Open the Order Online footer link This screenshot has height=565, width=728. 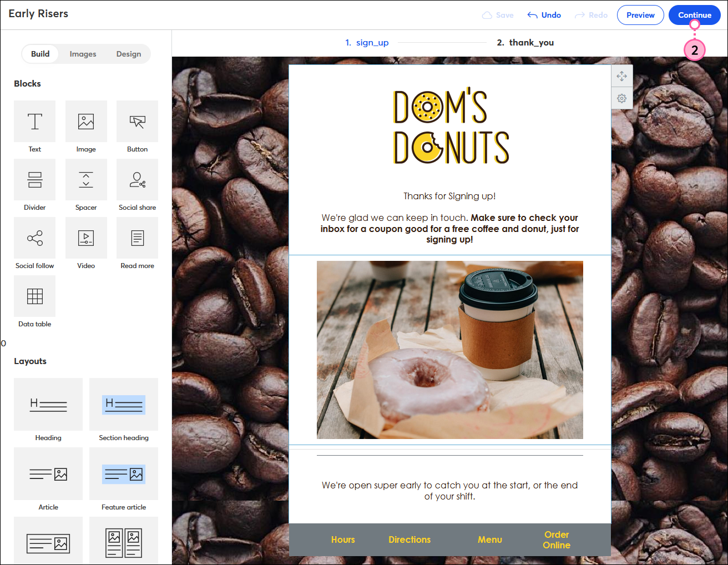click(557, 539)
